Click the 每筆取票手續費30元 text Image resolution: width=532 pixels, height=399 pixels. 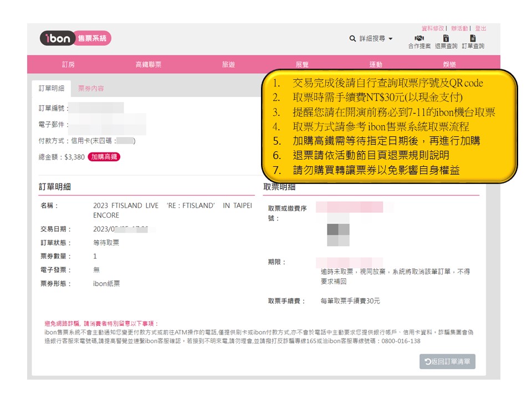350,301
